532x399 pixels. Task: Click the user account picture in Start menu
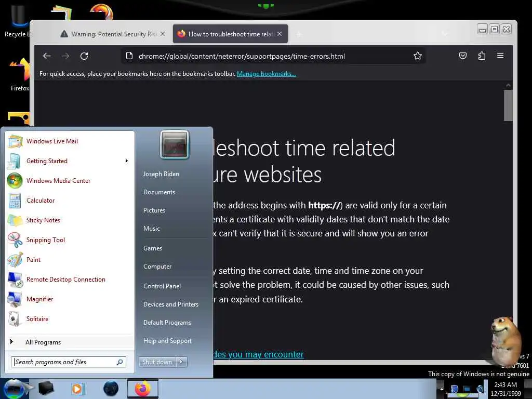click(x=175, y=144)
